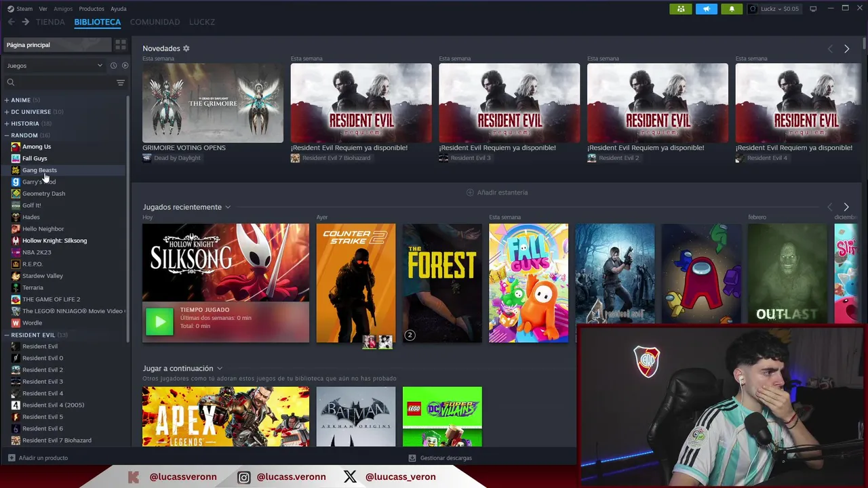Open the Ver menu
This screenshot has width=868, height=488.
click(43, 9)
